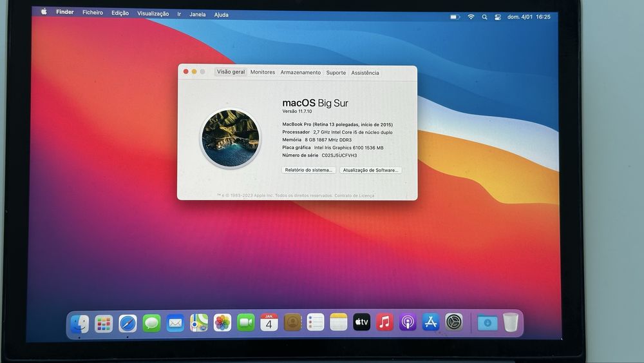Open the Ajuda menu

tap(222, 15)
